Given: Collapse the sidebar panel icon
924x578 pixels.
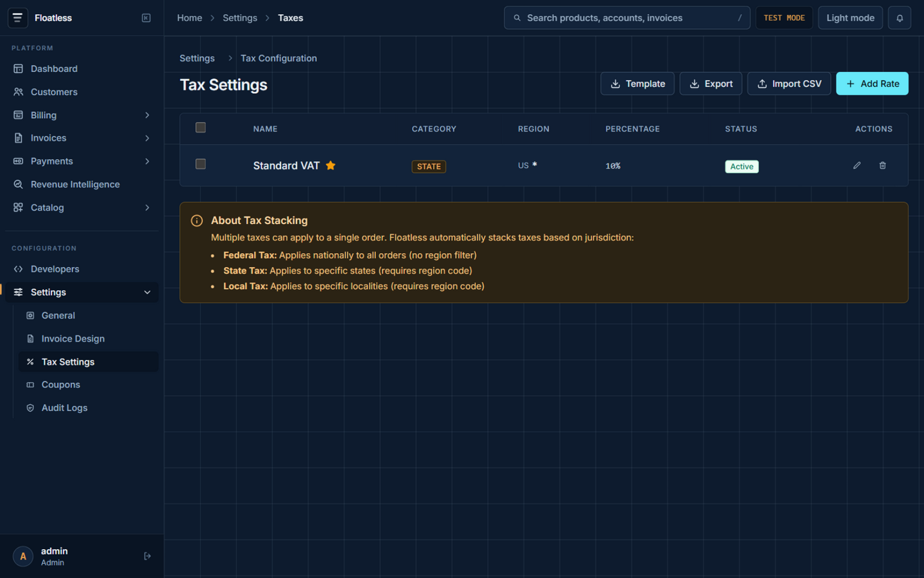Looking at the screenshot, I should pos(146,18).
